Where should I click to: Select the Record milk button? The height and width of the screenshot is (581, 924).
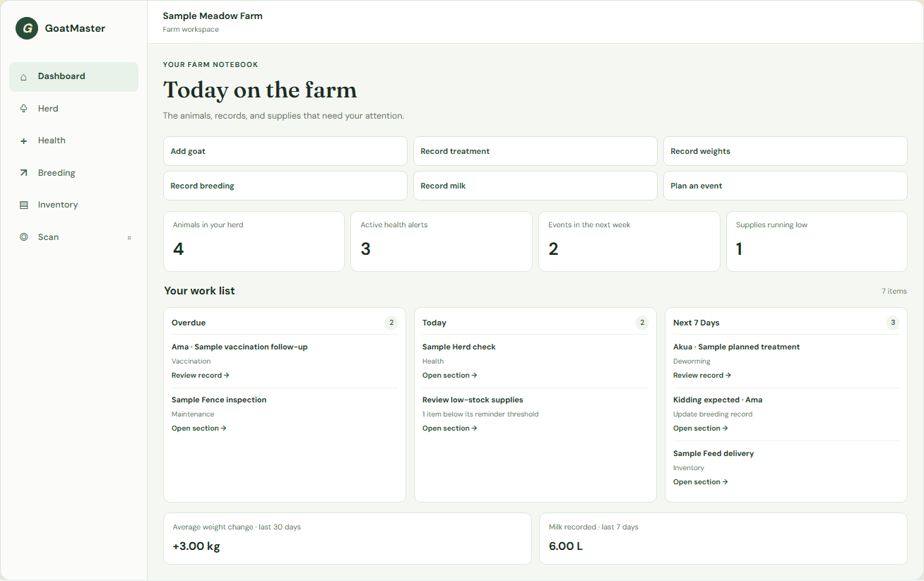(x=535, y=186)
